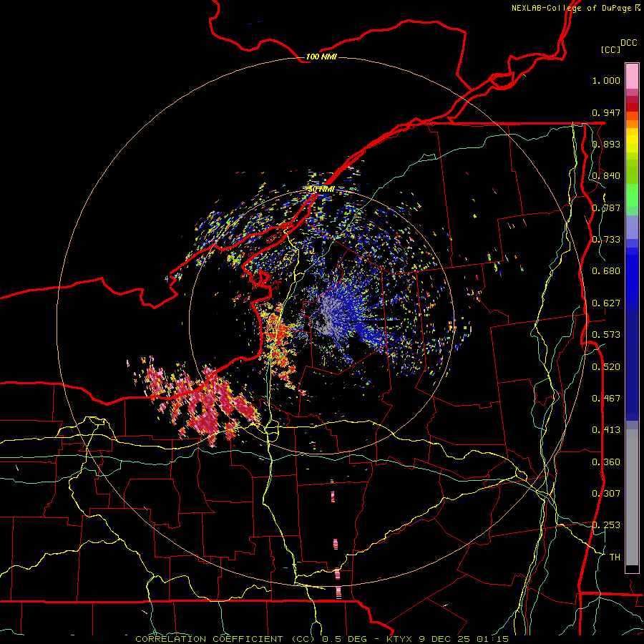Click the 0.947 scale value

[x=606, y=112]
